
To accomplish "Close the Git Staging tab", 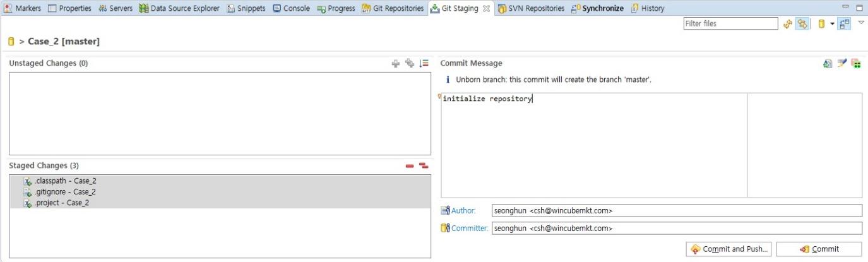I will pyautogui.click(x=486, y=8).
